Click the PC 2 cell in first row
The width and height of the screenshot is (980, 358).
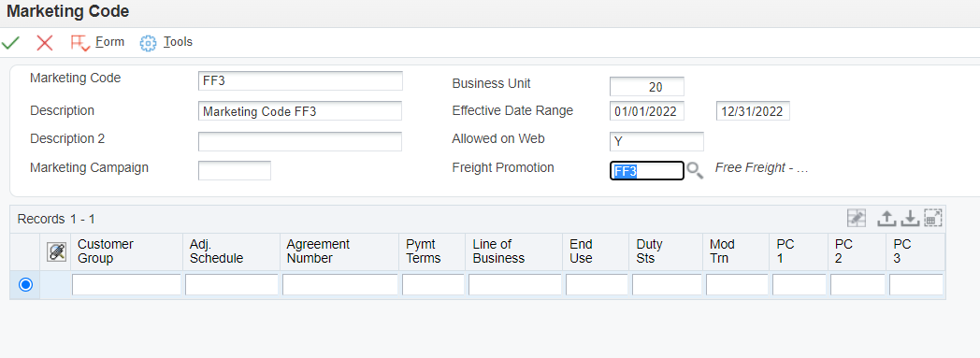857,285
